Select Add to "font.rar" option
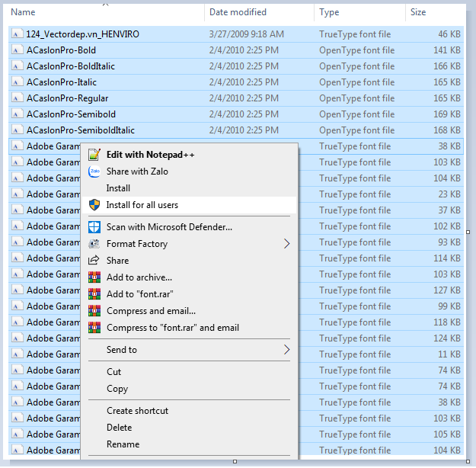 click(x=144, y=294)
